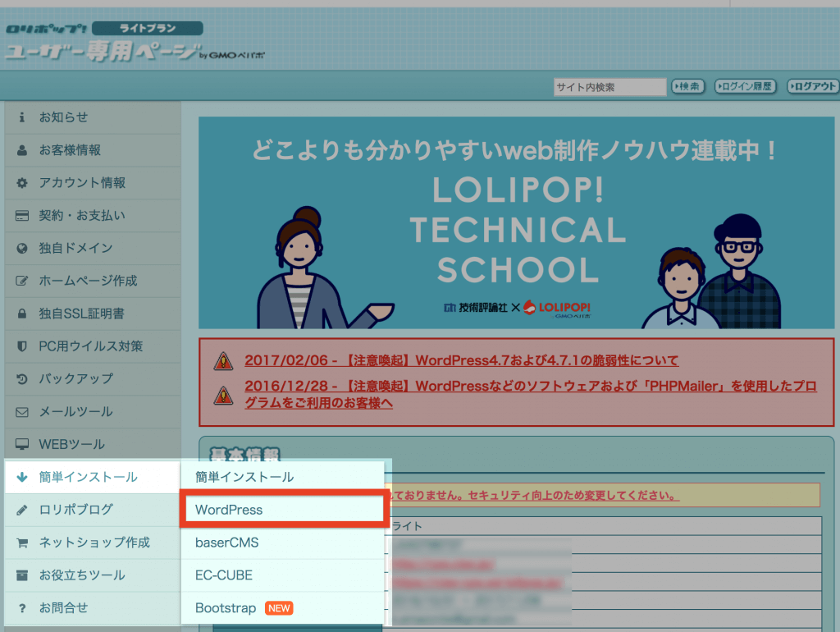Click the サイト内検索 search field
The image size is (840, 632).
pos(609,87)
